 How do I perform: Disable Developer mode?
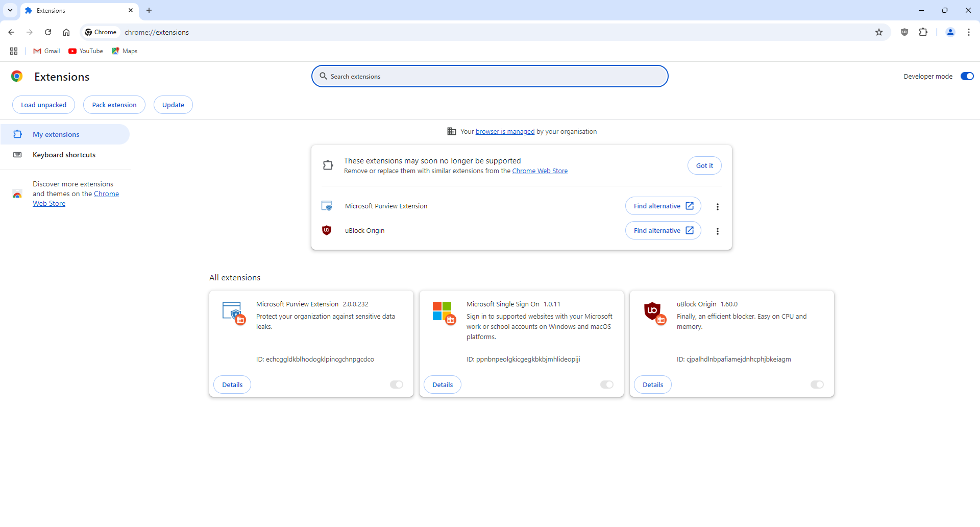(x=967, y=76)
